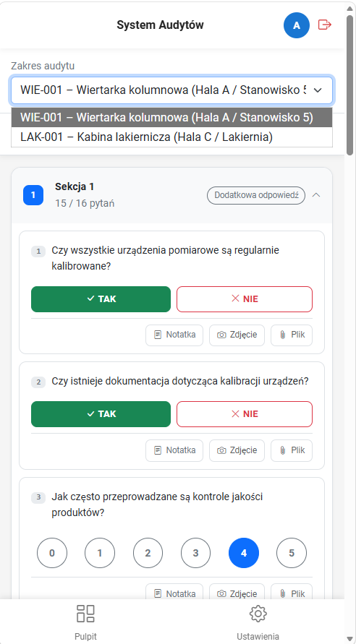Click the Dodatkowa odpowiedź button
Screen dimensions: 356x644
coord(255,195)
